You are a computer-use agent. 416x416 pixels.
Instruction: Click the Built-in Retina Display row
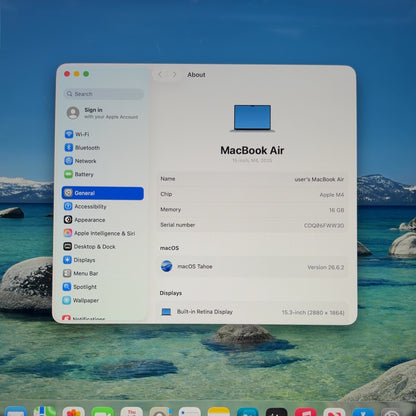(252, 312)
